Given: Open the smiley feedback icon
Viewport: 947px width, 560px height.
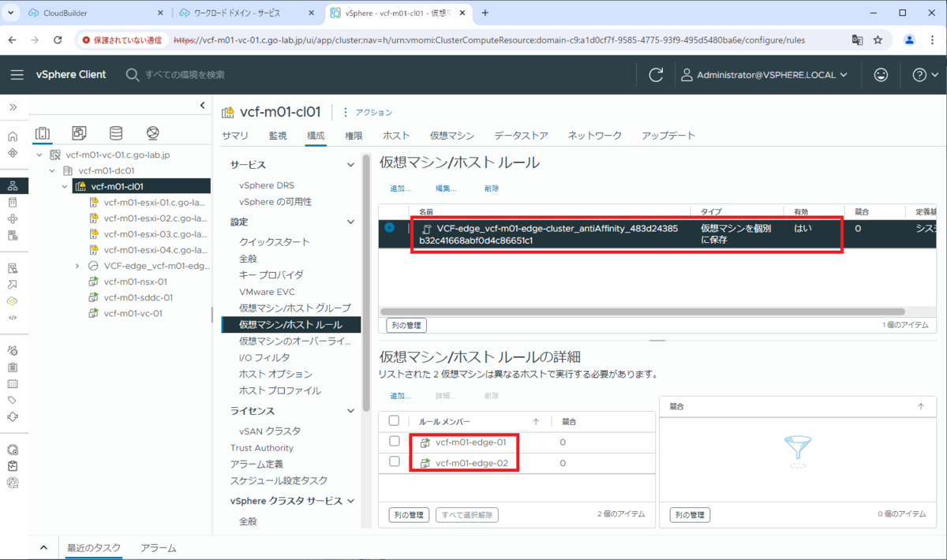Looking at the screenshot, I should click(x=881, y=75).
